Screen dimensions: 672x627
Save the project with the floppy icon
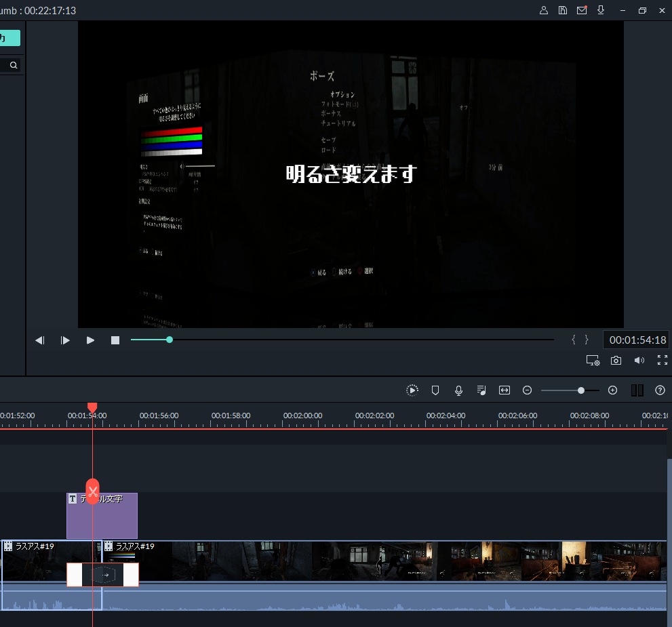[x=563, y=10]
